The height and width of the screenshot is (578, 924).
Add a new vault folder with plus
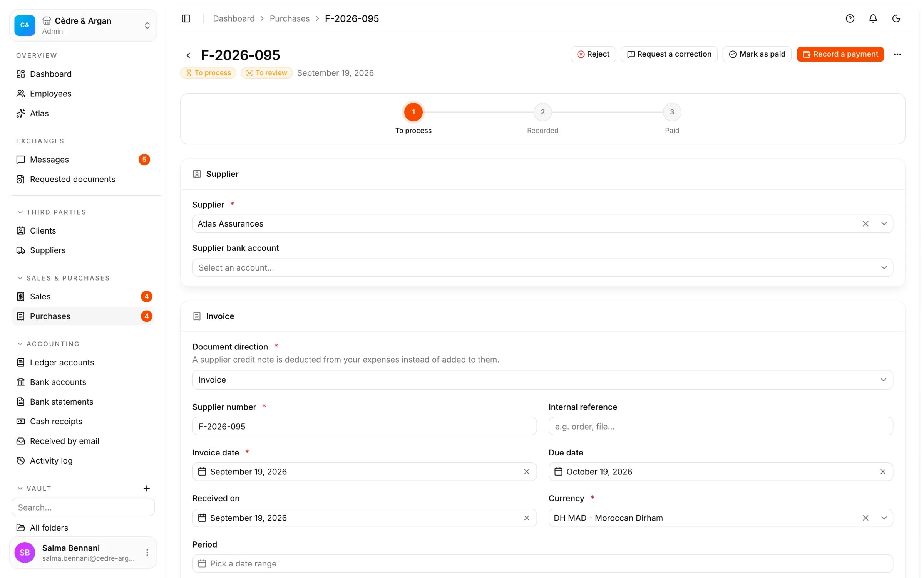click(147, 488)
